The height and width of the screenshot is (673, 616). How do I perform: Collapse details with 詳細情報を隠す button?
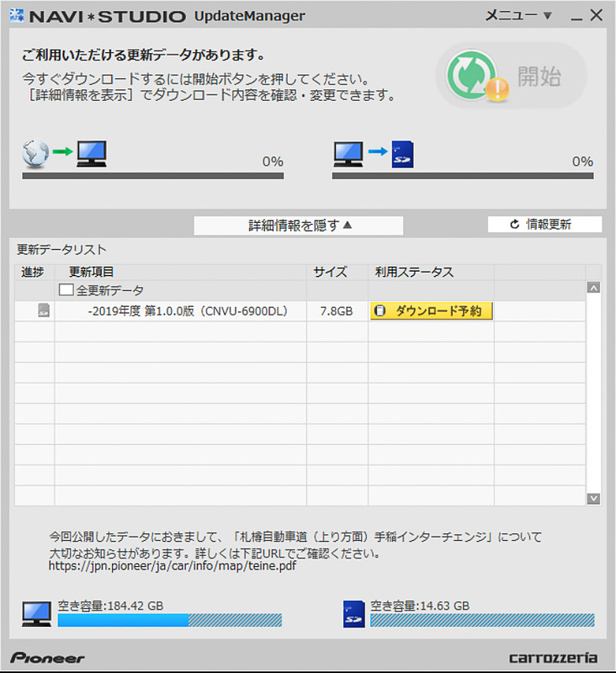[x=299, y=225]
